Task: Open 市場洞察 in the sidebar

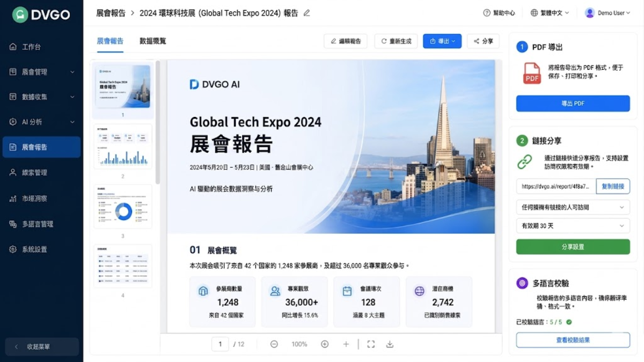Action: [x=41, y=198]
